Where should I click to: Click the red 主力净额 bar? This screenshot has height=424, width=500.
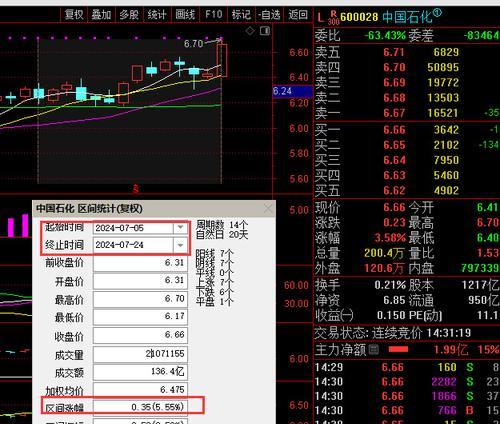click(398, 349)
